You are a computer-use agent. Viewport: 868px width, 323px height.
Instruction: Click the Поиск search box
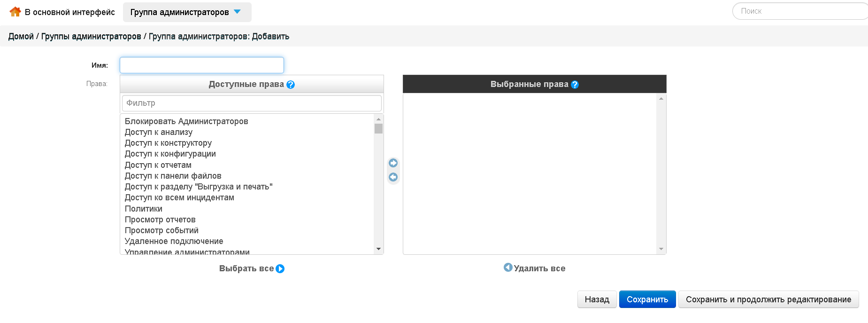tap(800, 11)
